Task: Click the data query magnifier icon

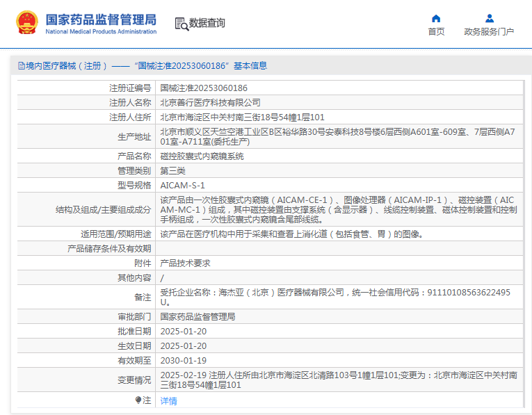Action: pos(182,24)
